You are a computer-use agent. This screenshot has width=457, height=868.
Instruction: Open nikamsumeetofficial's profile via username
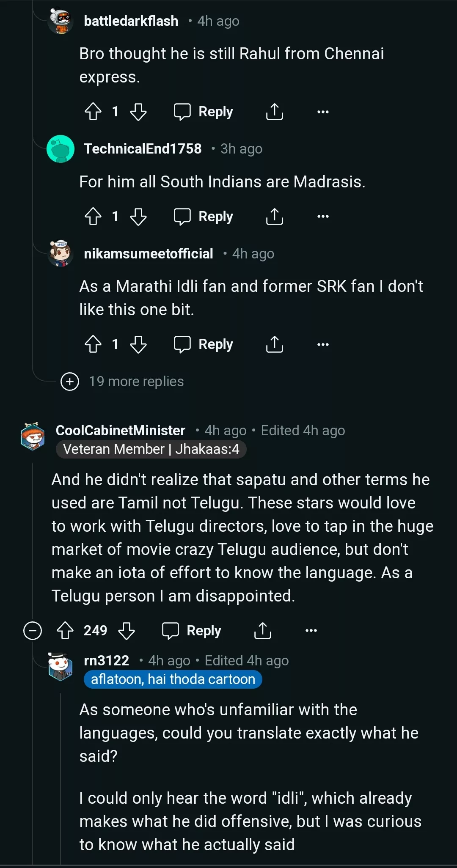[x=148, y=254]
